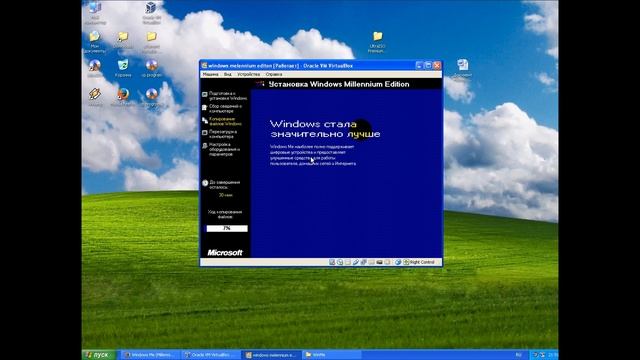Select the Мои документы desktop icon

coord(95,42)
